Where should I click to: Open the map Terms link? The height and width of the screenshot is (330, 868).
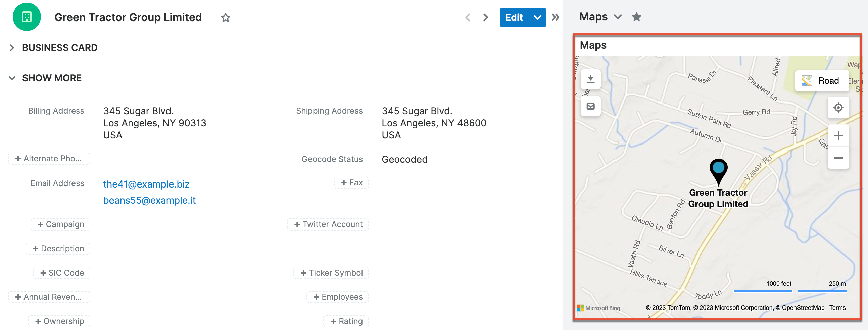(838, 307)
